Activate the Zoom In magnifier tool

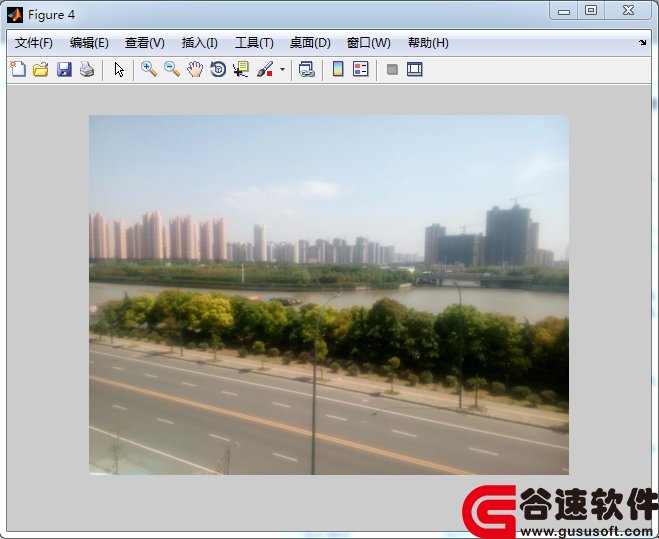tap(149, 69)
